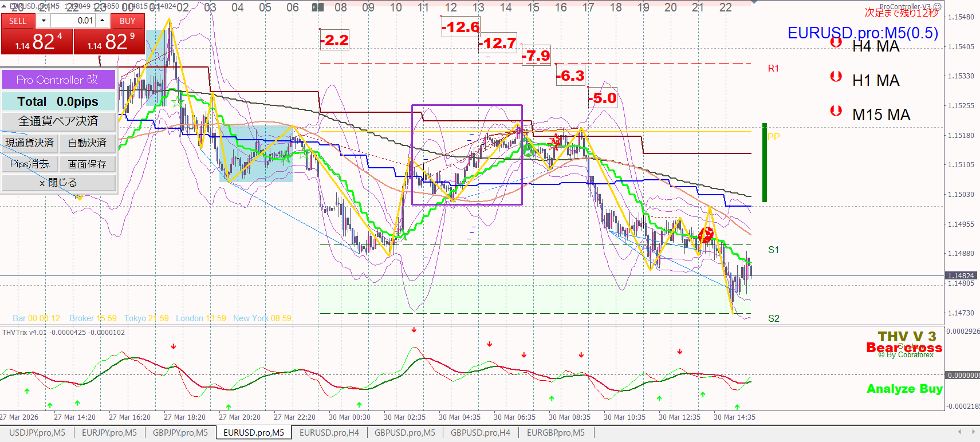Click the green circled star marker on chart
Viewport: 980px width, 442px height.
tap(528, 151)
